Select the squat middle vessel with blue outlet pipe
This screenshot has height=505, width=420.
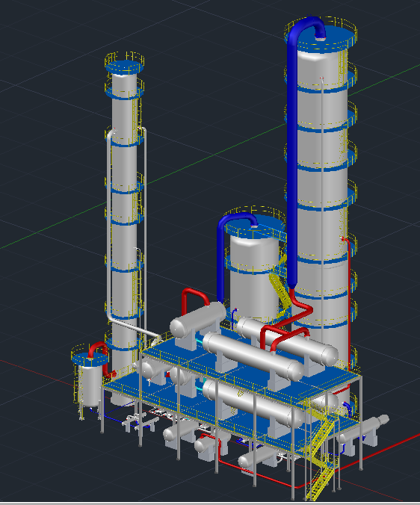pos(254,277)
